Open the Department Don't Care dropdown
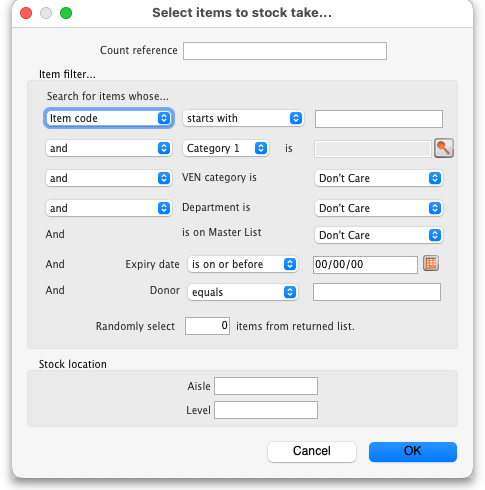485x490 pixels. click(x=378, y=208)
